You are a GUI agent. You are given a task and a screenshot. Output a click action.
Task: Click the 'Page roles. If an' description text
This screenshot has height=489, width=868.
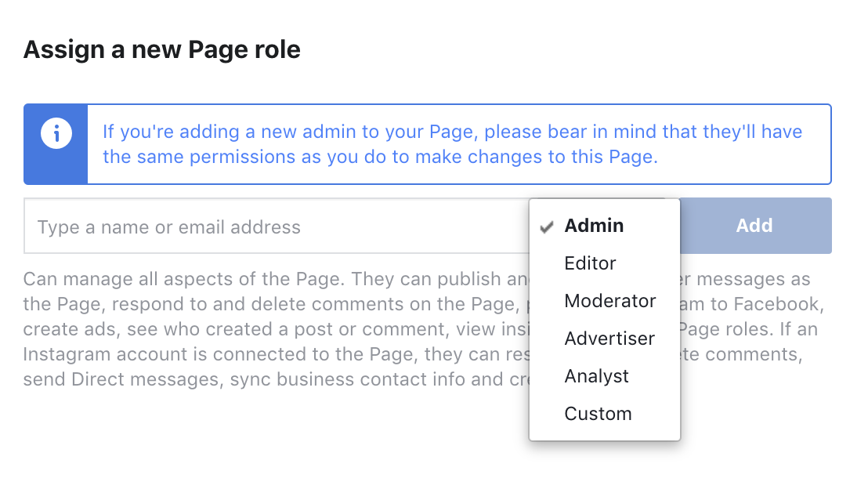748,329
